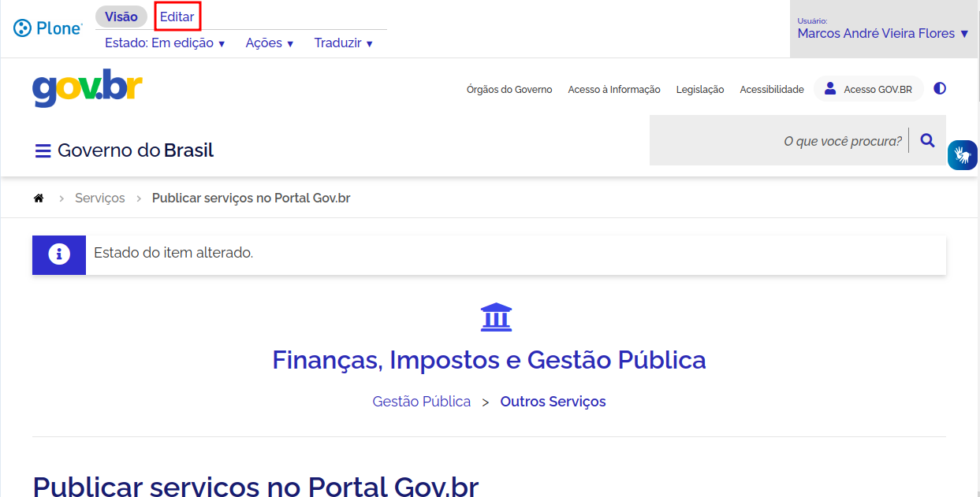980x497 pixels.
Task: Switch to the Editar tab
Action: click(x=177, y=17)
